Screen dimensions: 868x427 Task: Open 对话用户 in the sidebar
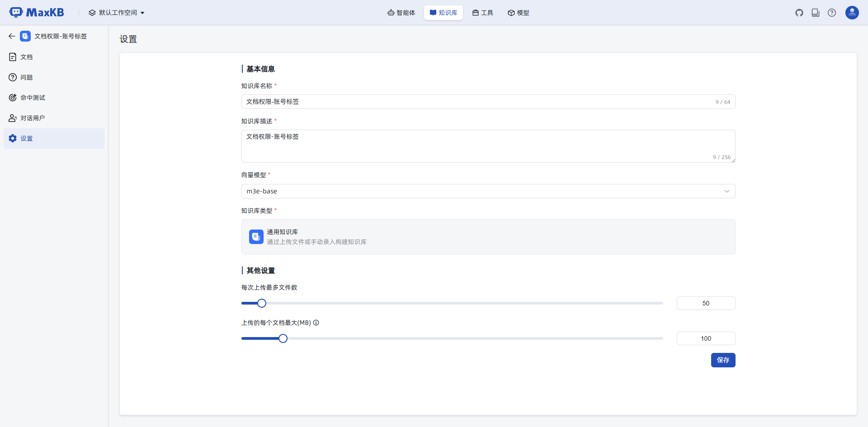33,118
